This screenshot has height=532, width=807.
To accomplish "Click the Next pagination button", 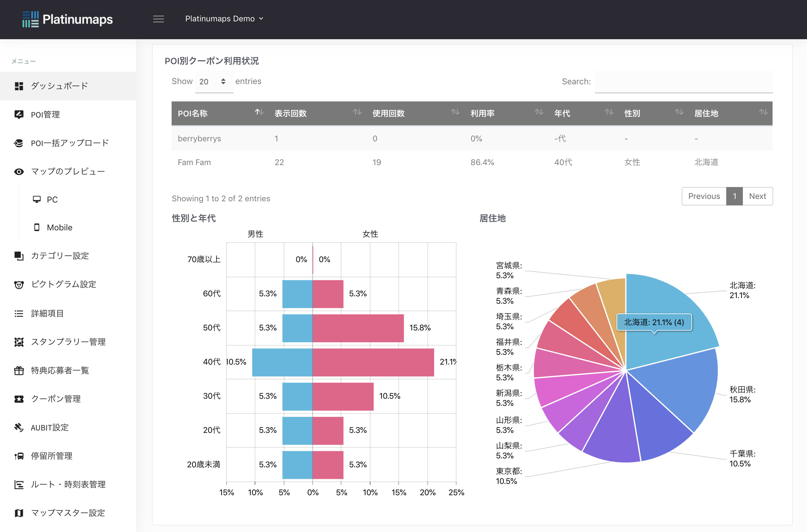I will [x=757, y=196].
